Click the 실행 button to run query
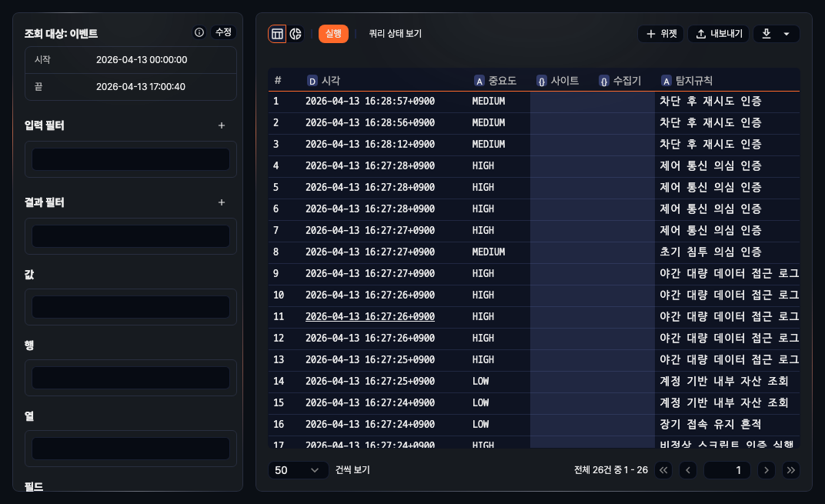 click(333, 34)
